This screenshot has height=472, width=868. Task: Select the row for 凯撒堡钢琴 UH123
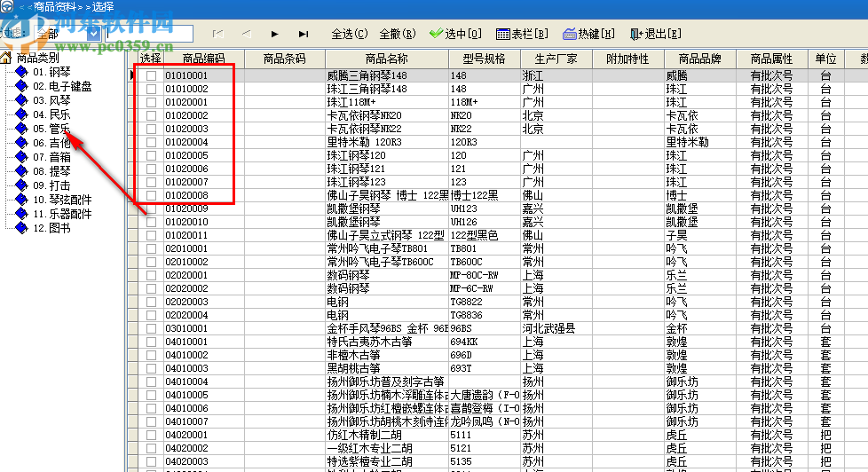point(498,208)
